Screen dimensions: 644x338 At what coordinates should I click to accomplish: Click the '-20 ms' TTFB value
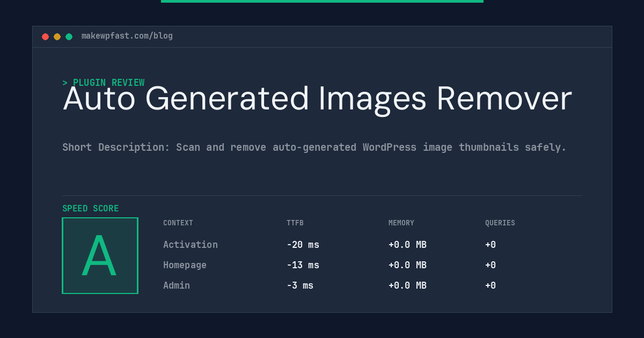[303, 245]
